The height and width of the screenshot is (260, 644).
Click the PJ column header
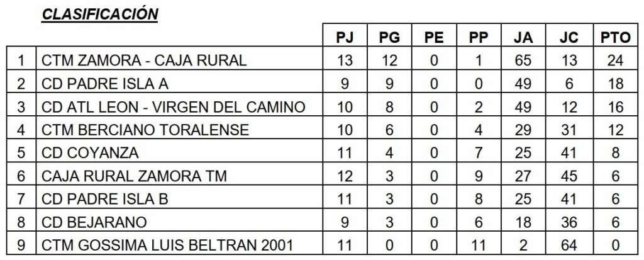(x=345, y=38)
